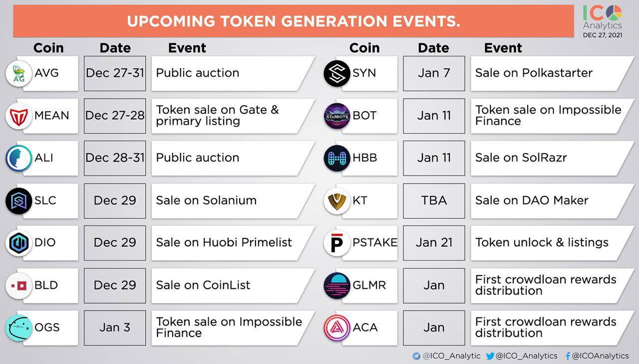Click the ACA Acala logo
Screen dimensions: 639x364
coord(337,328)
